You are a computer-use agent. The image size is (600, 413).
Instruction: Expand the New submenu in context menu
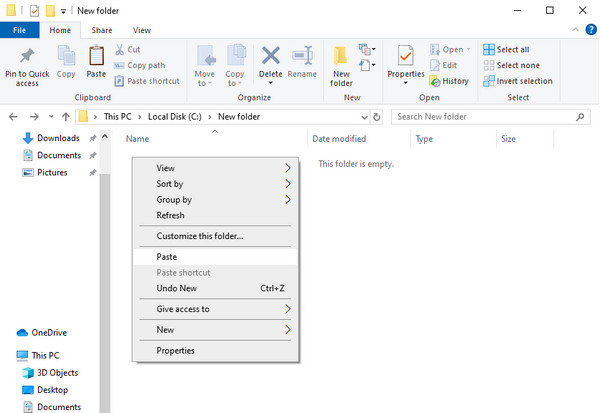click(x=215, y=330)
